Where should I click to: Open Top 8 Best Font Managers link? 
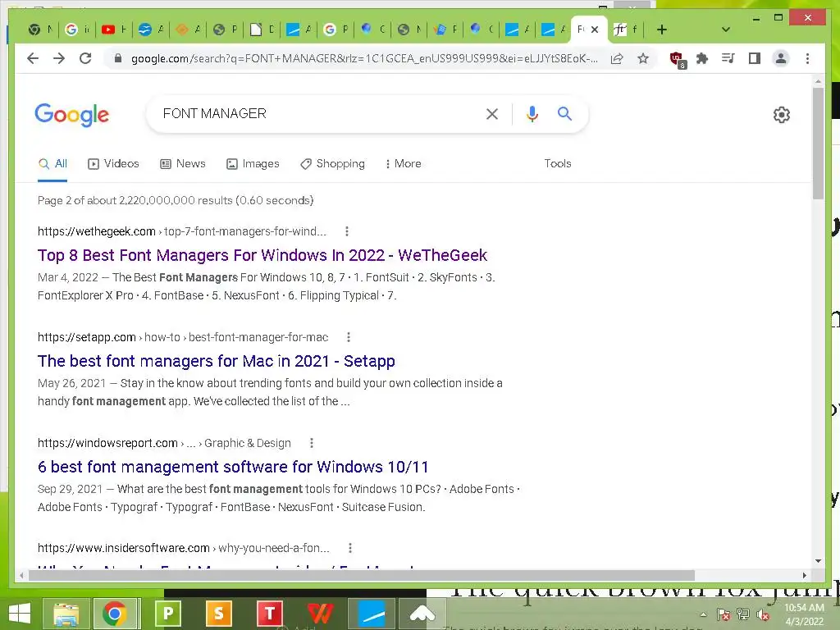(x=262, y=255)
